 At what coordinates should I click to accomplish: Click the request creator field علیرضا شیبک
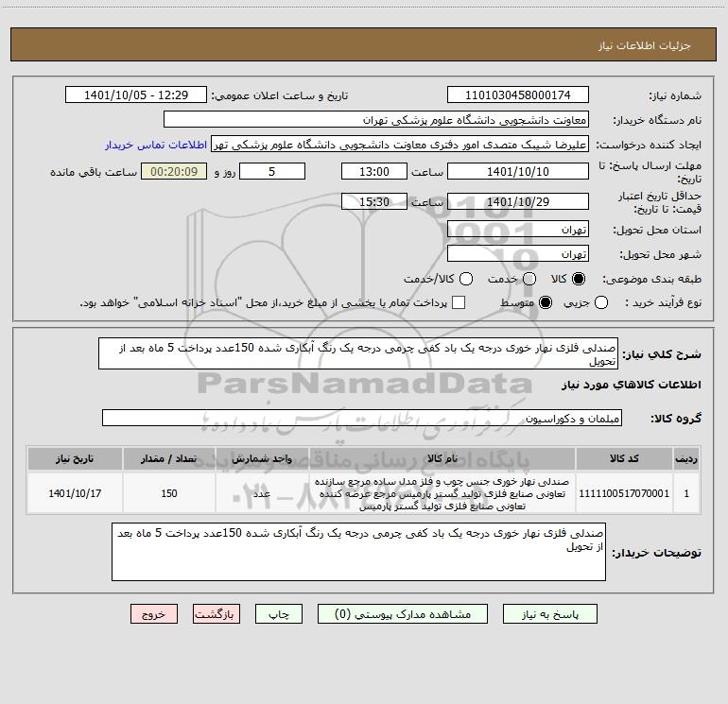[400, 145]
